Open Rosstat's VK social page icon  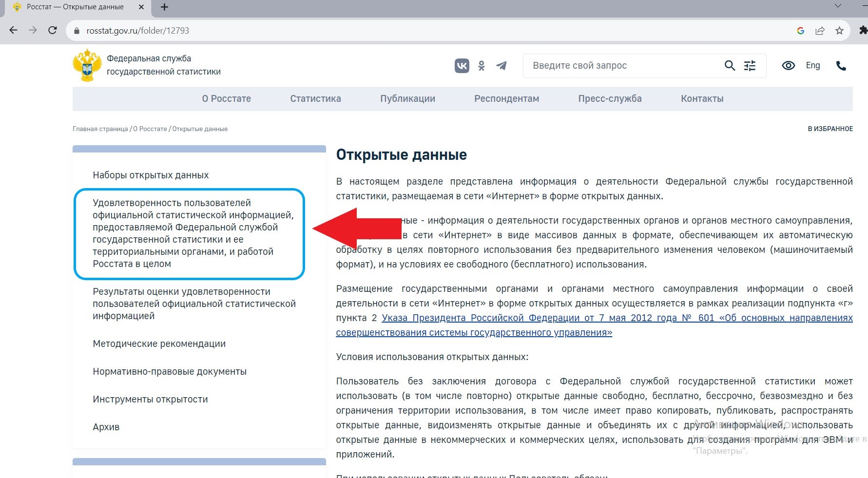[462, 66]
